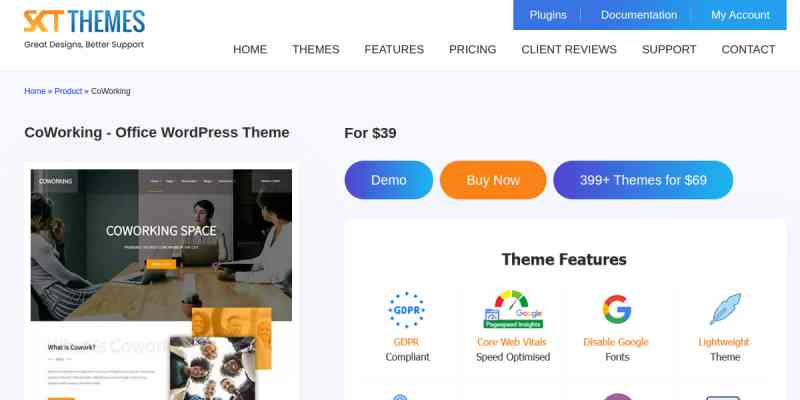Screen dimensions: 800x400
Task: Go to My Account
Action: 740,15
